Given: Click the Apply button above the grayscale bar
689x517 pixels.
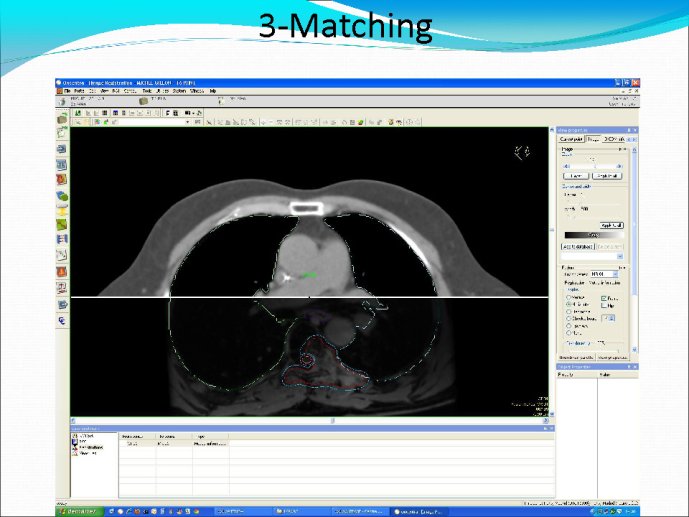Looking at the screenshot, I should pos(612,225).
